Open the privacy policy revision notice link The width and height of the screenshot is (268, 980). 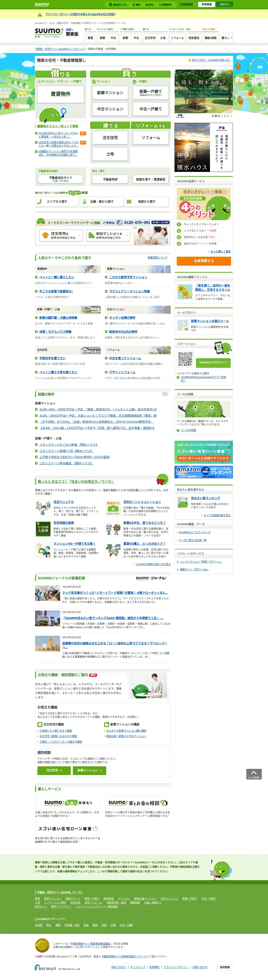pyautogui.click(x=80, y=14)
